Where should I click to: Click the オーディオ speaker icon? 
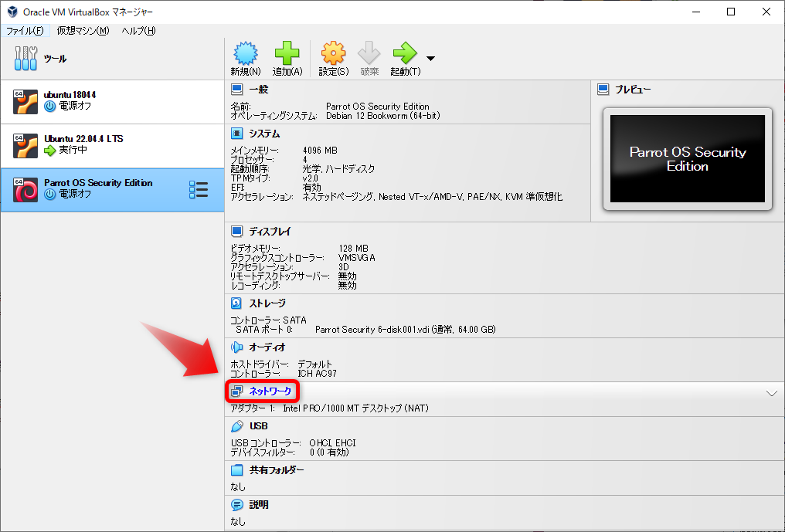click(x=236, y=347)
